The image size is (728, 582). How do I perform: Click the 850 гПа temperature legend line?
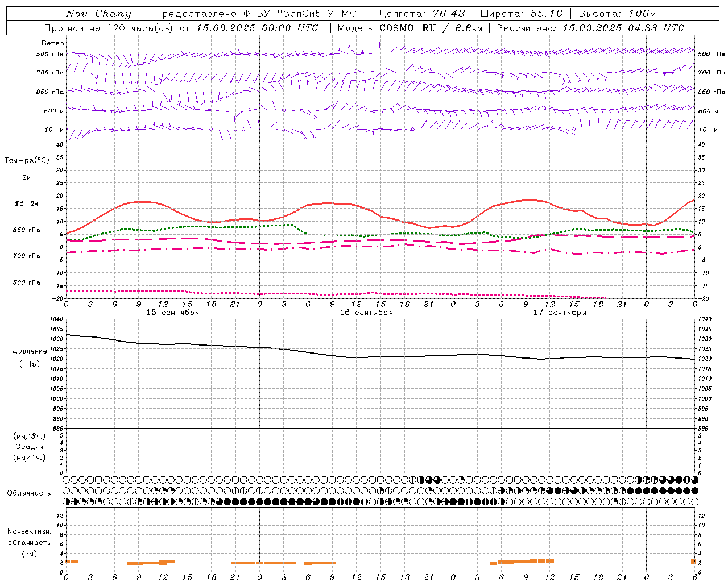coord(26,235)
